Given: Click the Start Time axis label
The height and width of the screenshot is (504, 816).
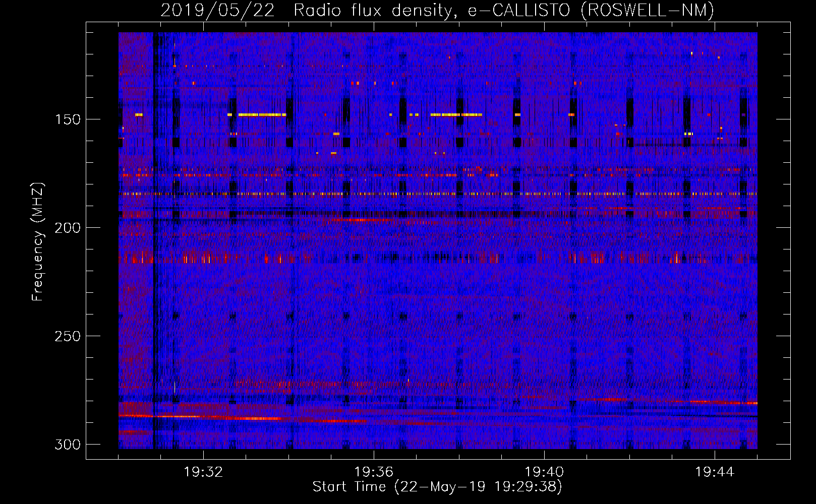Looking at the screenshot, I should coord(437,487).
